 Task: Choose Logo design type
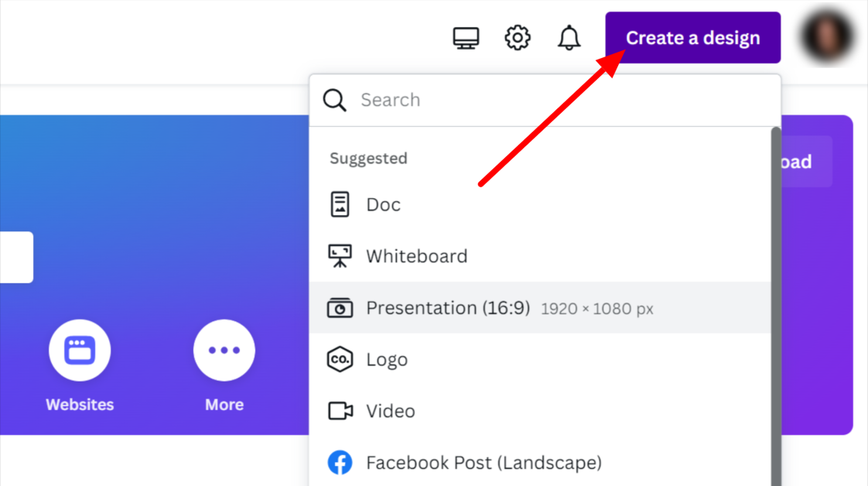540,359
